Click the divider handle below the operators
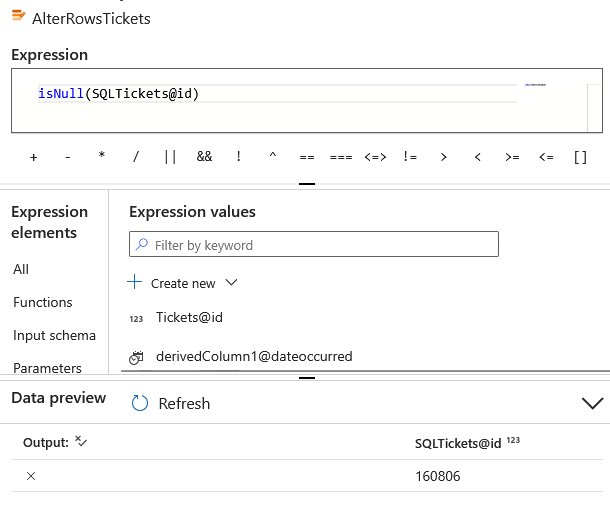The height and width of the screenshot is (529, 610). [x=306, y=183]
